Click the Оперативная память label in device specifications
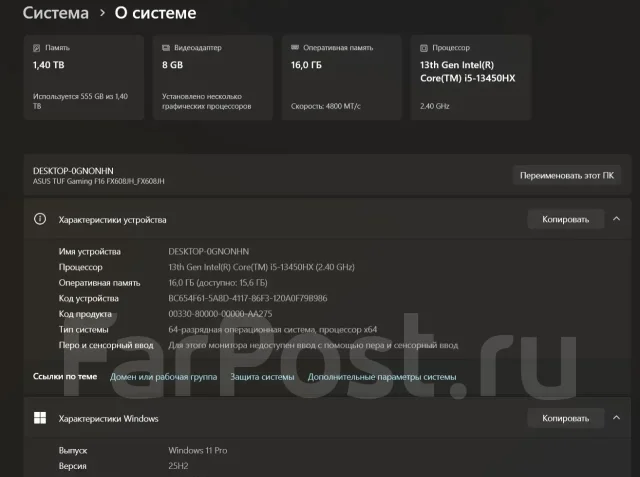 [x=99, y=282]
